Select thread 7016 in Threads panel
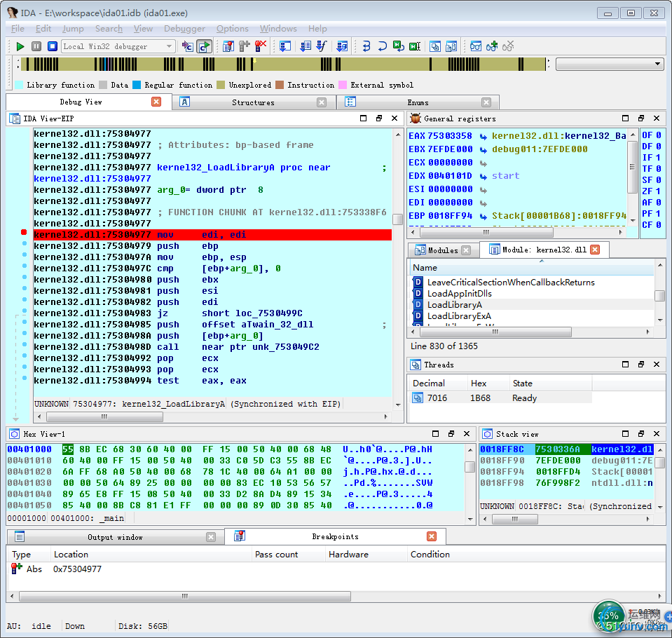 501,398
